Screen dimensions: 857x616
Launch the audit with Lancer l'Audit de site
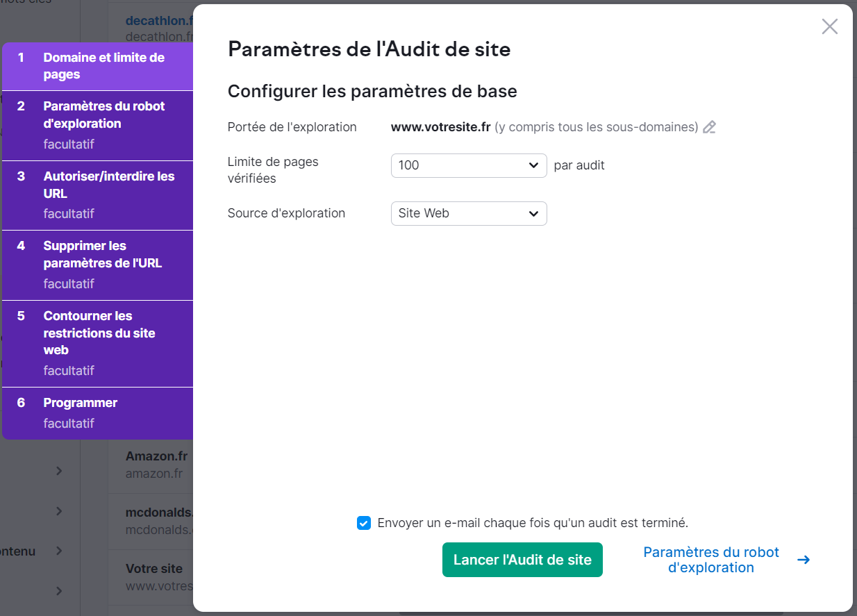click(x=522, y=559)
